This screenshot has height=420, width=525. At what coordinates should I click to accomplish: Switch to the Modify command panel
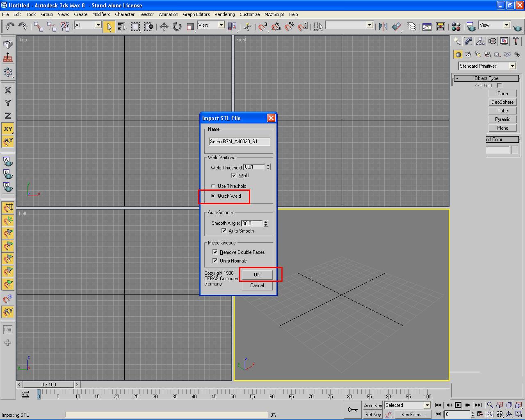pyautogui.click(x=468, y=41)
